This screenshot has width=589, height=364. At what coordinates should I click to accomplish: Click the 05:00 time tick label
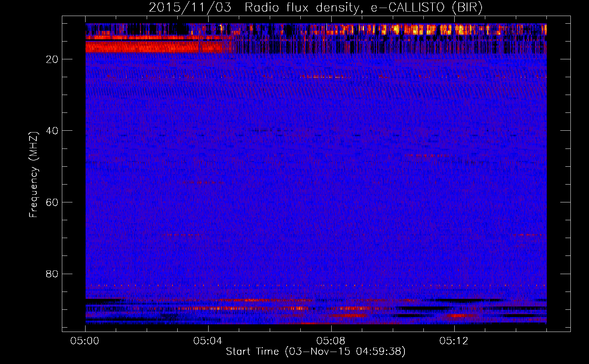click(x=85, y=341)
